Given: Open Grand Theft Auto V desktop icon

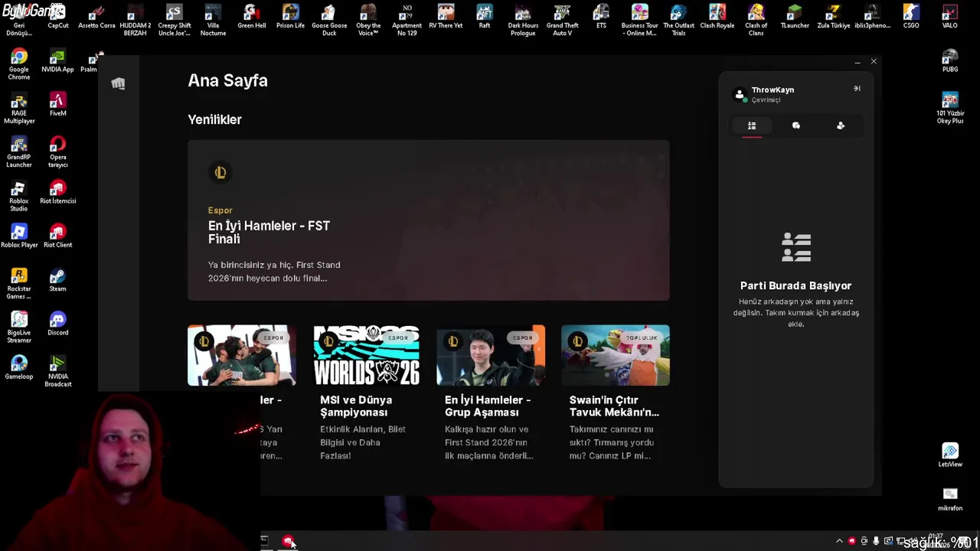Looking at the screenshot, I should point(562,20).
